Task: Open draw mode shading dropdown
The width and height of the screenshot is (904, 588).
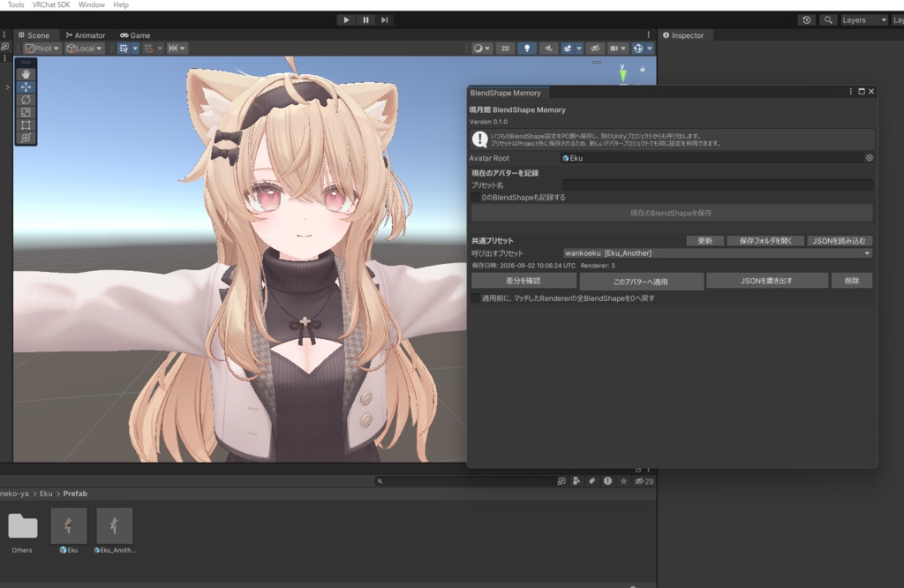Action: pyautogui.click(x=481, y=49)
